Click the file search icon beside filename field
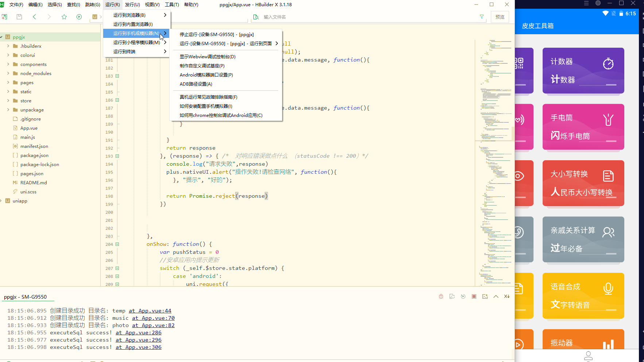The width and height of the screenshot is (644, 362). click(256, 17)
